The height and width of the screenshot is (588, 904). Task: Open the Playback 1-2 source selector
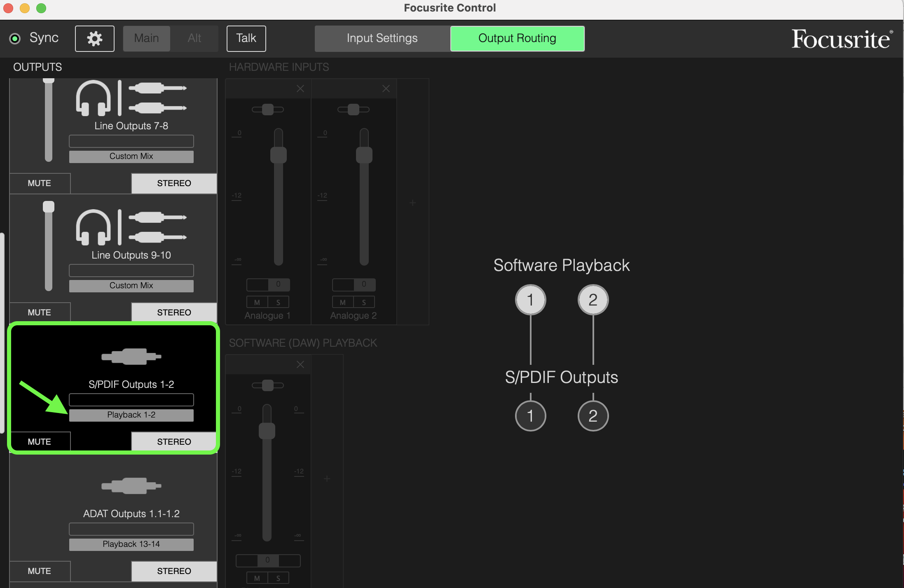point(131,415)
